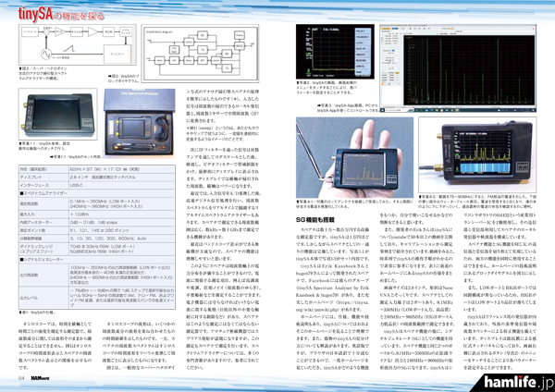Click page number 84 in footer

click(x=19, y=376)
